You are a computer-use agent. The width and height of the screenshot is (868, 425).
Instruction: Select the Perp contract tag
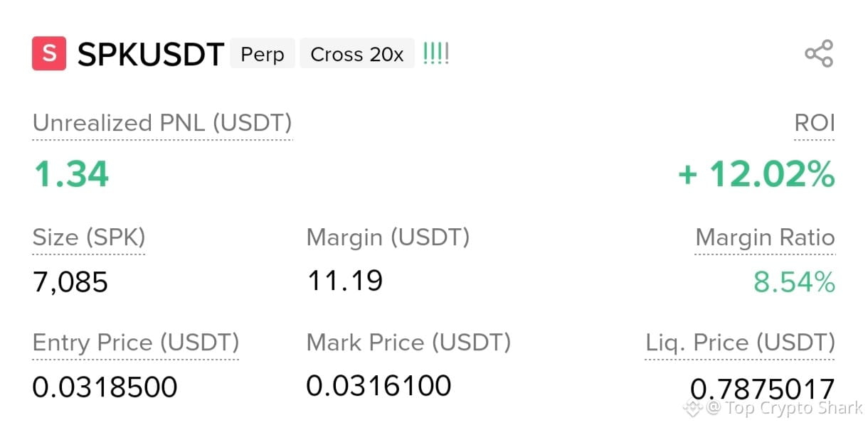point(263,54)
